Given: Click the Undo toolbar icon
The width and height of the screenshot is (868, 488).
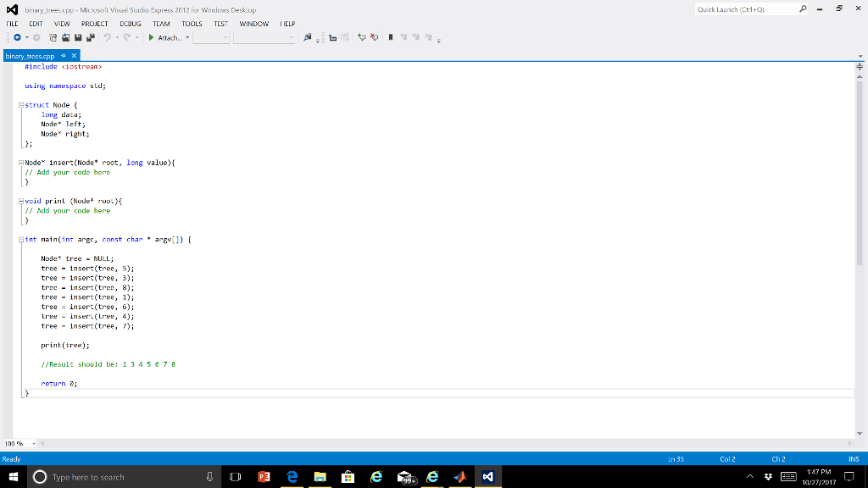Looking at the screenshot, I should [x=107, y=37].
